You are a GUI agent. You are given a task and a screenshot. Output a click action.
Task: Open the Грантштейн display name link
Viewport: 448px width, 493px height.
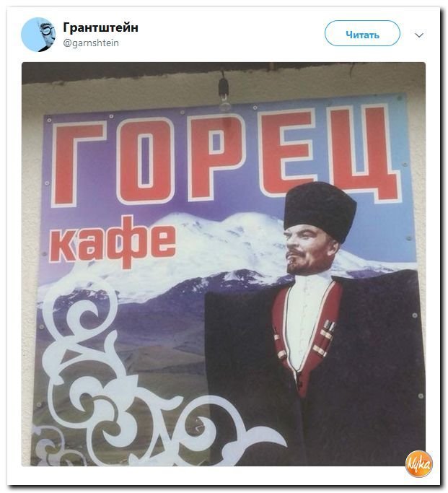point(100,27)
